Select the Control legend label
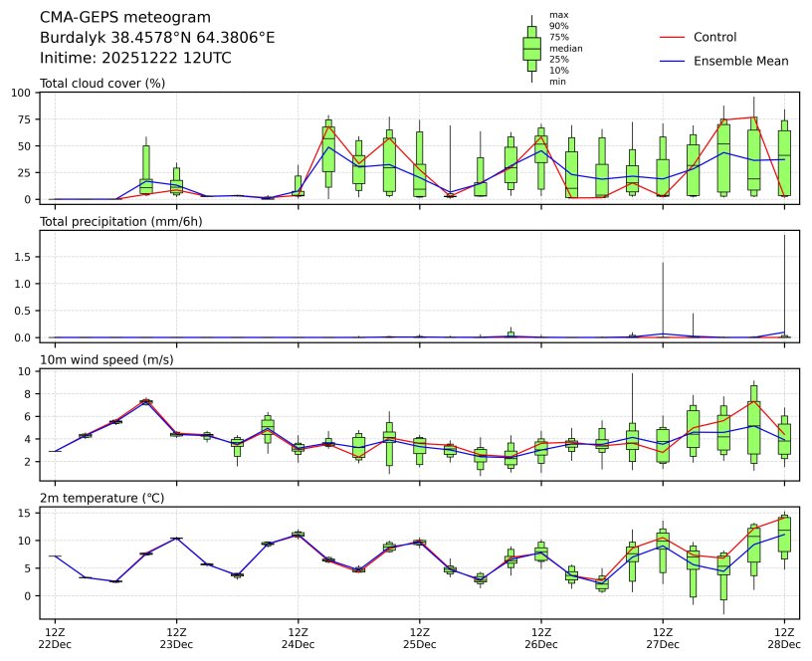The image size is (812, 661). pyautogui.click(x=714, y=37)
